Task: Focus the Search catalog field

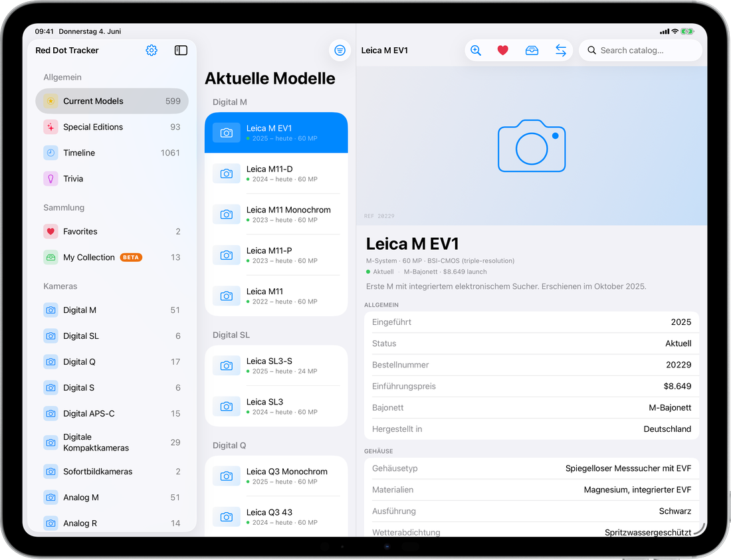Action: click(x=641, y=50)
